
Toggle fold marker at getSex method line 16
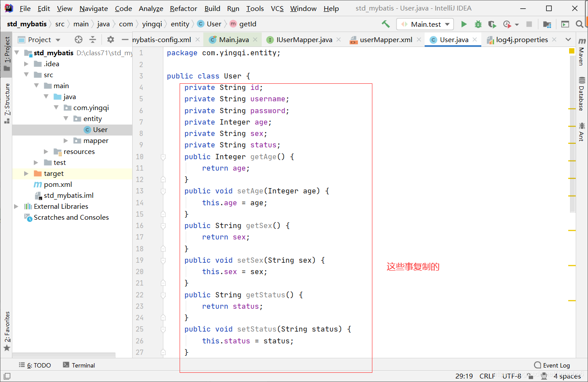163,225
